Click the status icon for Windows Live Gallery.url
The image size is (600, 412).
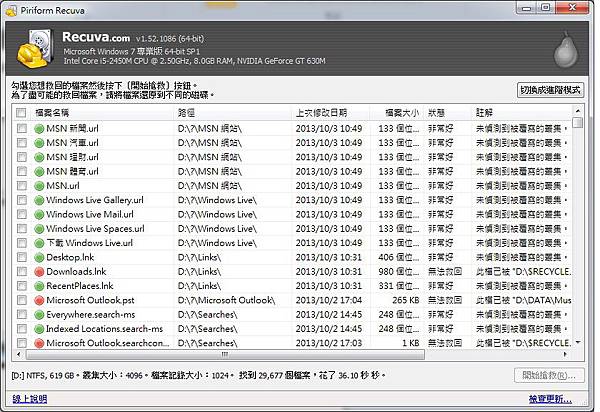(39, 200)
